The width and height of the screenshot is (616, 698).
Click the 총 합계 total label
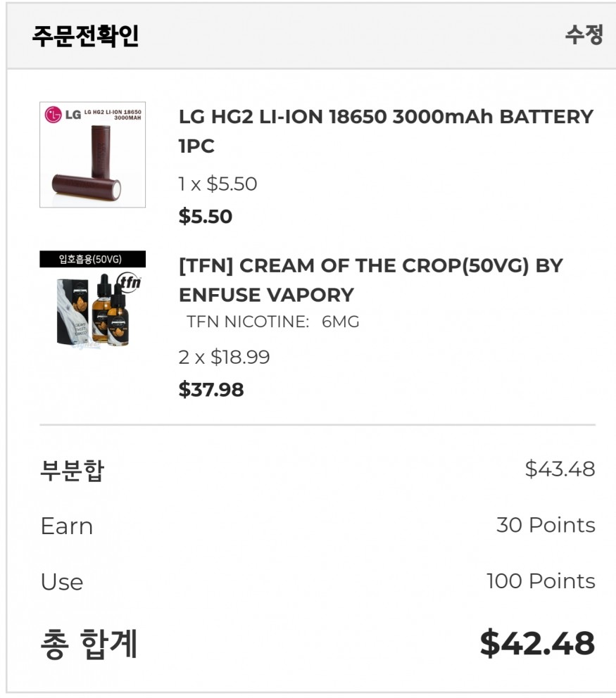(89, 644)
